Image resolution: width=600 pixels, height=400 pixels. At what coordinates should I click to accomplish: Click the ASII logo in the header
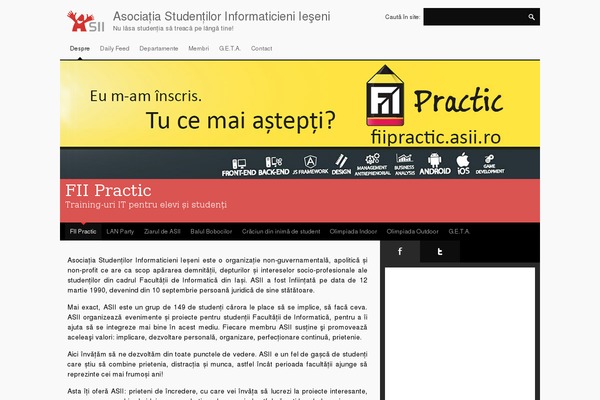[x=85, y=21]
